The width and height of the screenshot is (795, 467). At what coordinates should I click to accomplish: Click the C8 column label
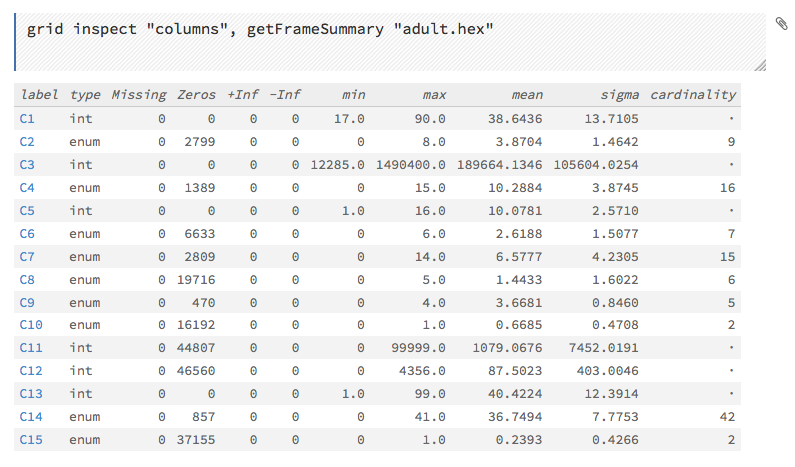[27, 279]
